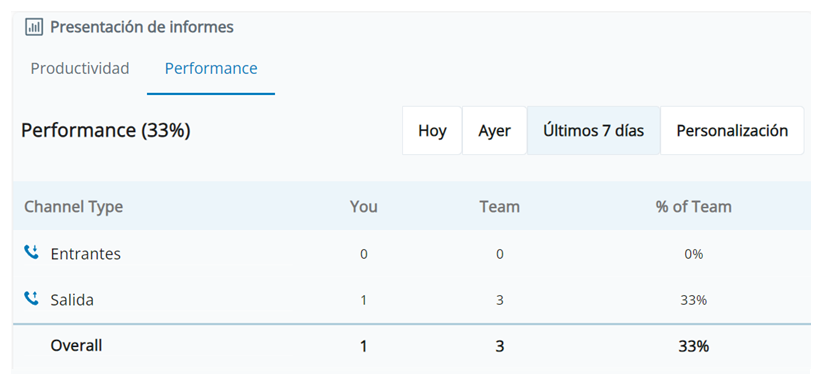Click the You column header

coord(364,207)
